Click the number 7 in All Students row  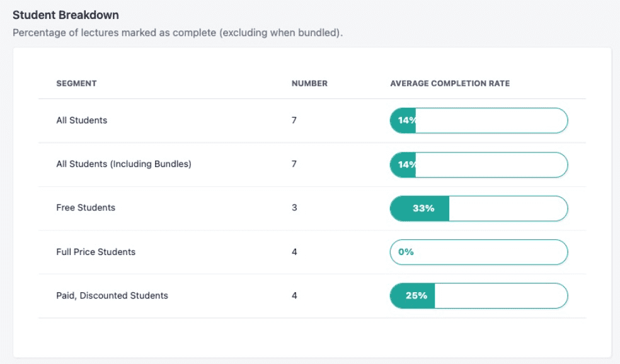pyautogui.click(x=294, y=120)
